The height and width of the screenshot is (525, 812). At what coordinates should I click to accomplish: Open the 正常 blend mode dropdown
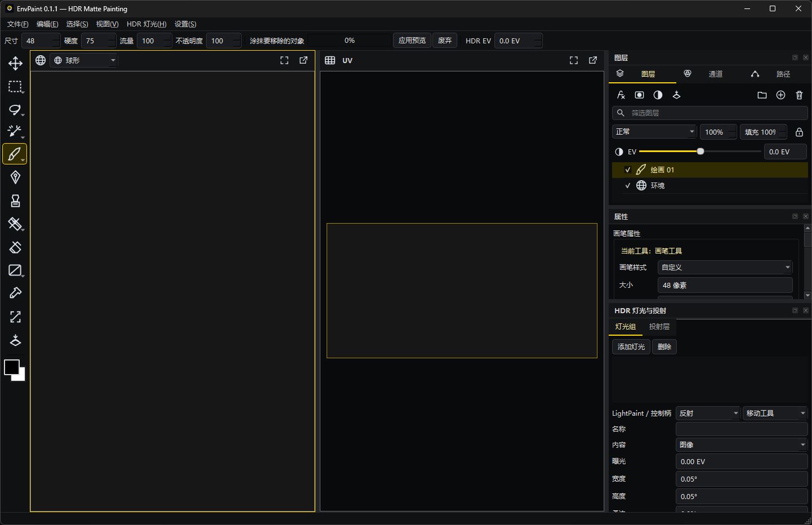(x=654, y=132)
